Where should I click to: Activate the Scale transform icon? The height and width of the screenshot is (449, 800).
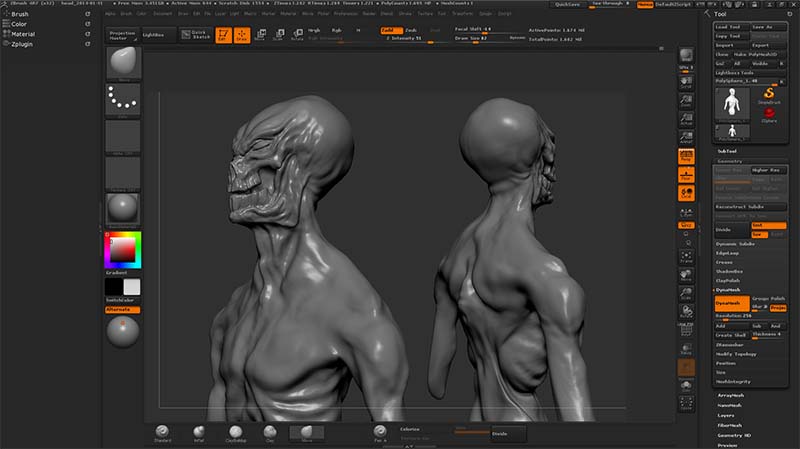[279, 35]
